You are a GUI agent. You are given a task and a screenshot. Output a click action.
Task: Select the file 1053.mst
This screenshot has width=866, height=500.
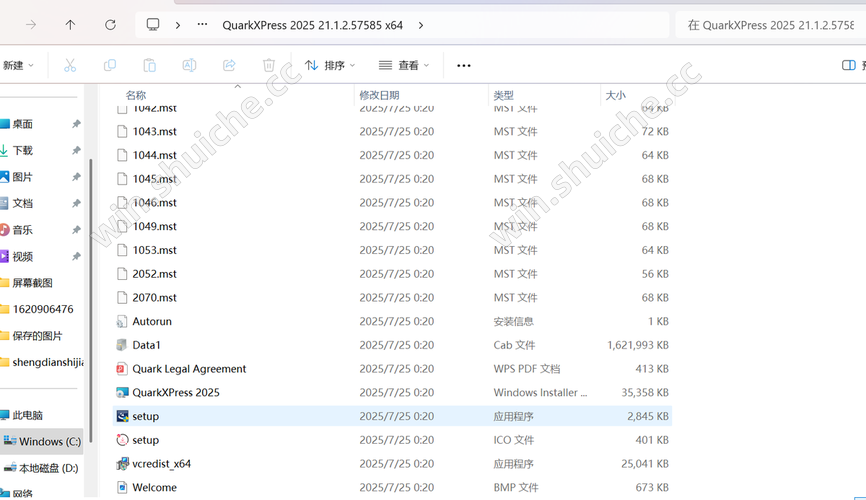(x=392, y=250)
